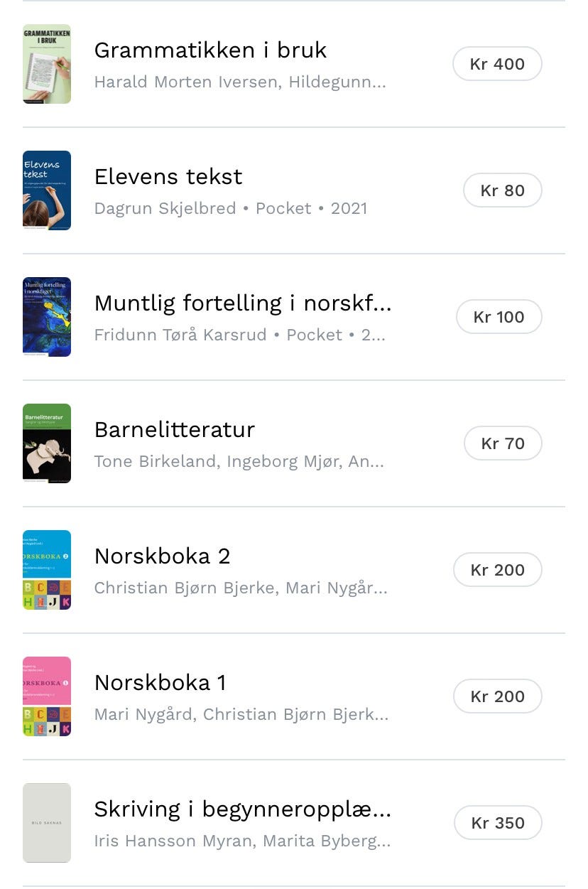Click the Kr 400 price button
The image size is (588, 889).
pos(497,64)
